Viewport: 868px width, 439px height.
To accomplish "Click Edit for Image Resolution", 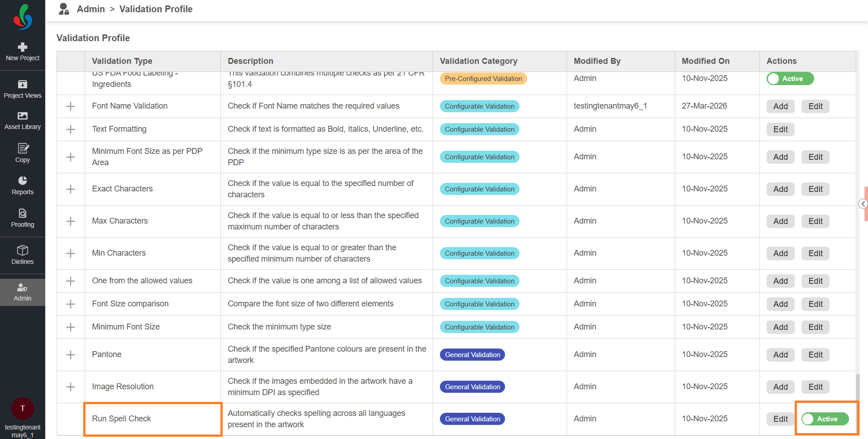I will tap(815, 387).
